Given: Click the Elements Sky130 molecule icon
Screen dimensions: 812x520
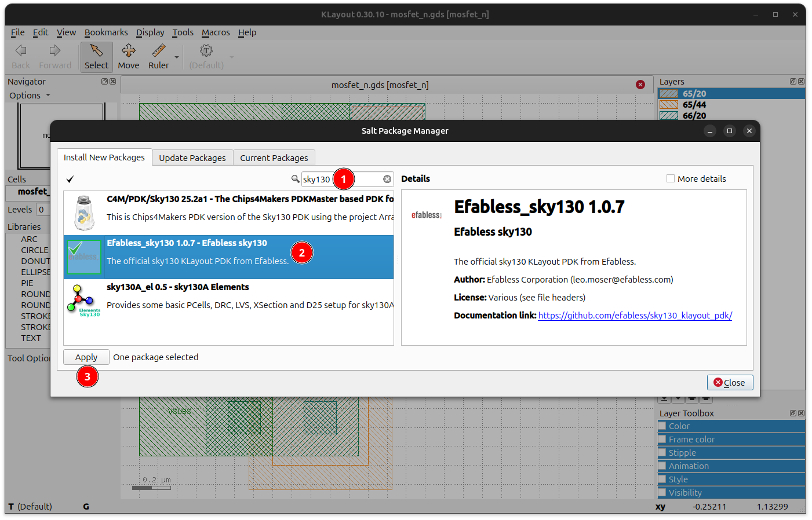Looking at the screenshot, I should (84, 301).
